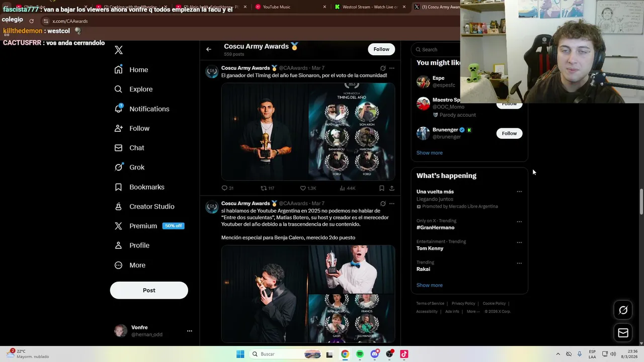The image size is (644, 362).
Task: Open Grok in X sidebar
Action: click(x=129, y=167)
